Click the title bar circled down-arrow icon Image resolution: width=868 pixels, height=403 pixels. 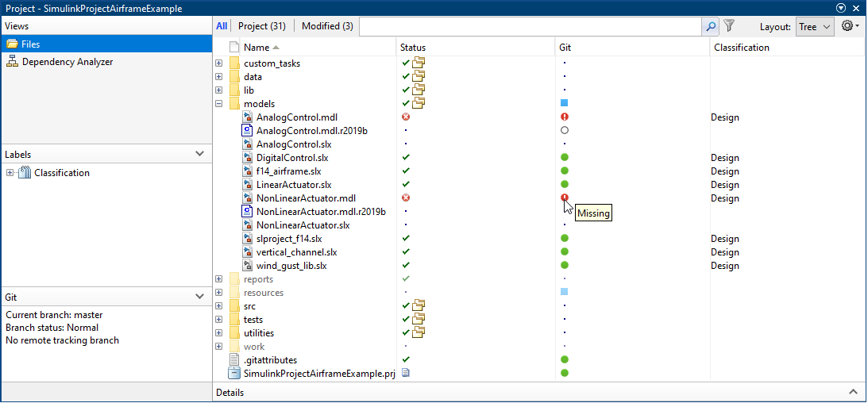pos(842,8)
